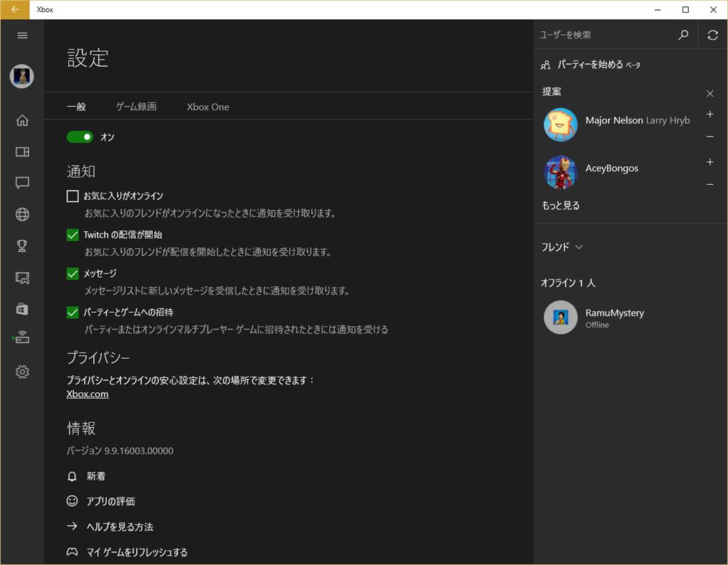Open Game DVR captures icon

22,278
